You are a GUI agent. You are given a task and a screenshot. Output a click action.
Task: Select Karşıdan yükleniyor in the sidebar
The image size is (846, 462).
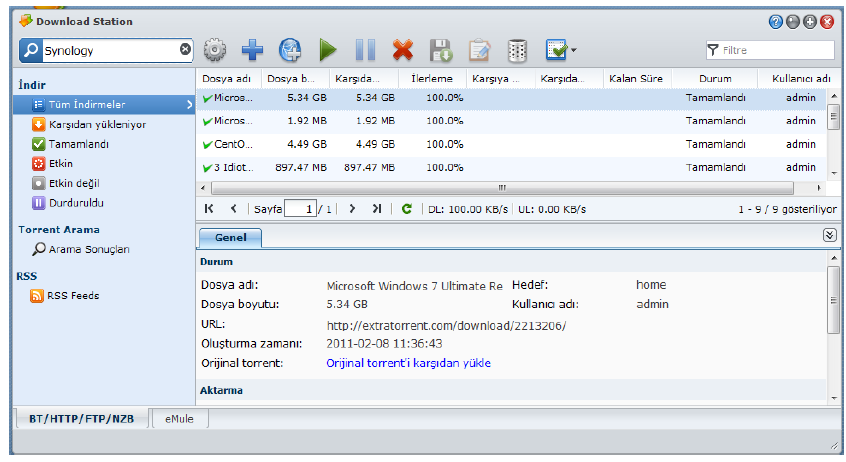tap(96, 124)
